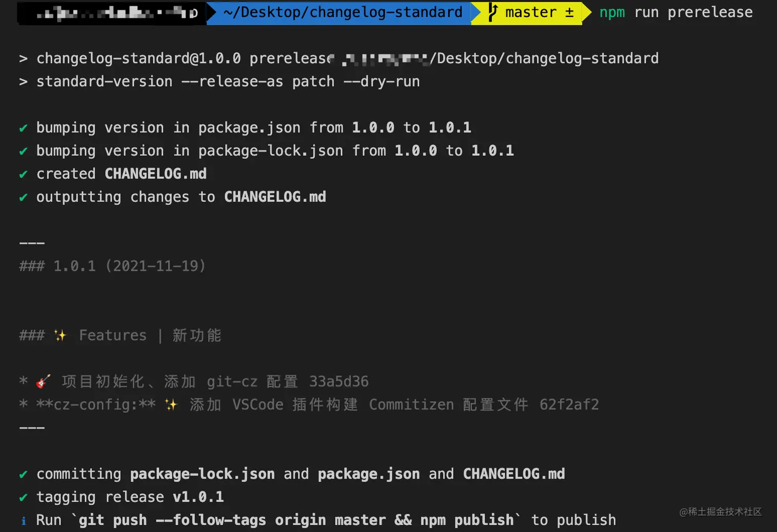Click the sparkles emoji on the cz-config commit line
Viewport: 777px width, 532px height.
171,405
